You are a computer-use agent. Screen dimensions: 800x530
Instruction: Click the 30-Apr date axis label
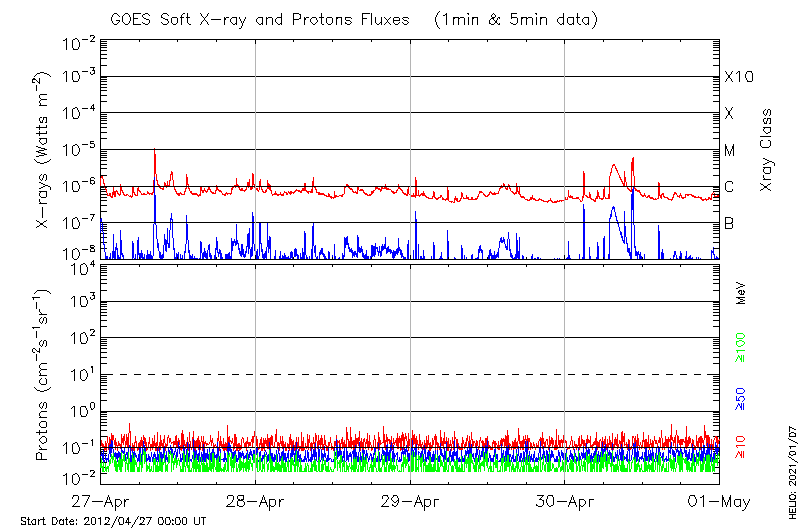[x=565, y=500]
